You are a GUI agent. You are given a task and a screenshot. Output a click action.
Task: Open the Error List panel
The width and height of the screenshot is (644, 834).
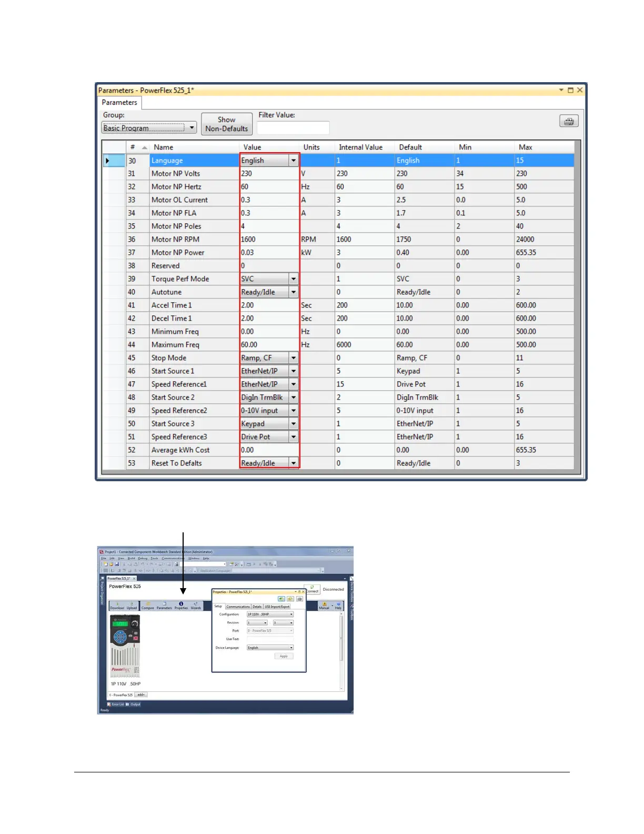click(116, 704)
